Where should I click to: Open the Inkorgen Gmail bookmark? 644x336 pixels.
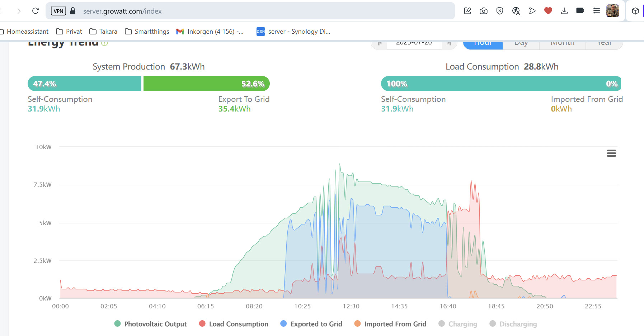coord(210,32)
